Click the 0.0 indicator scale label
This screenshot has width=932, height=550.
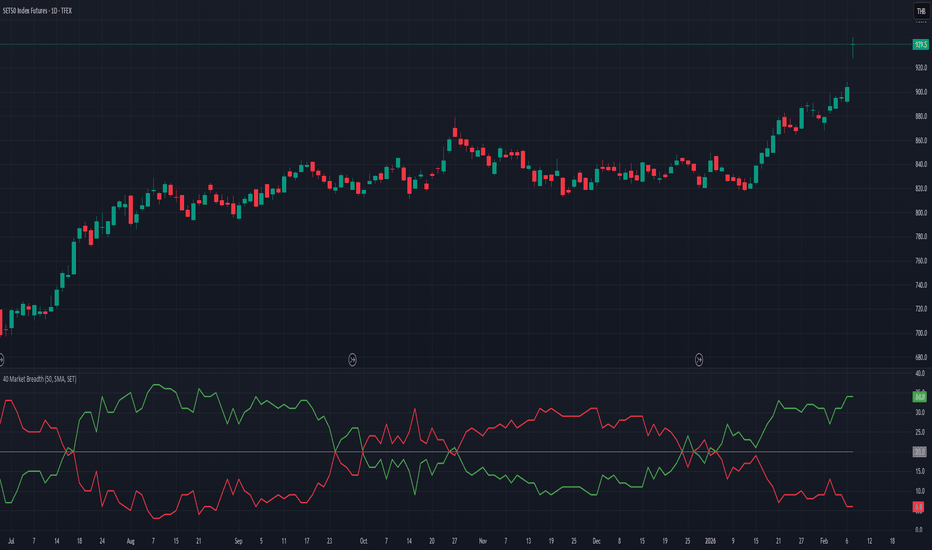pyautogui.click(x=919, y=530)
